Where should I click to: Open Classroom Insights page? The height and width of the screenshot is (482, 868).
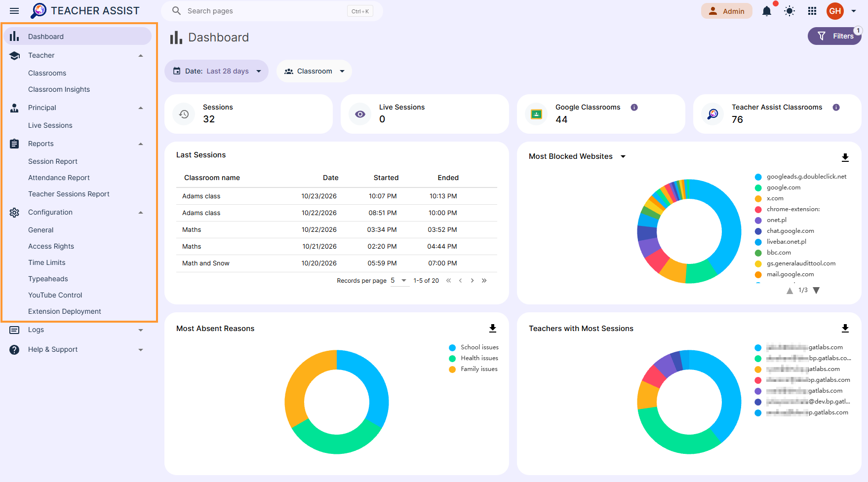tap(59, 89)
